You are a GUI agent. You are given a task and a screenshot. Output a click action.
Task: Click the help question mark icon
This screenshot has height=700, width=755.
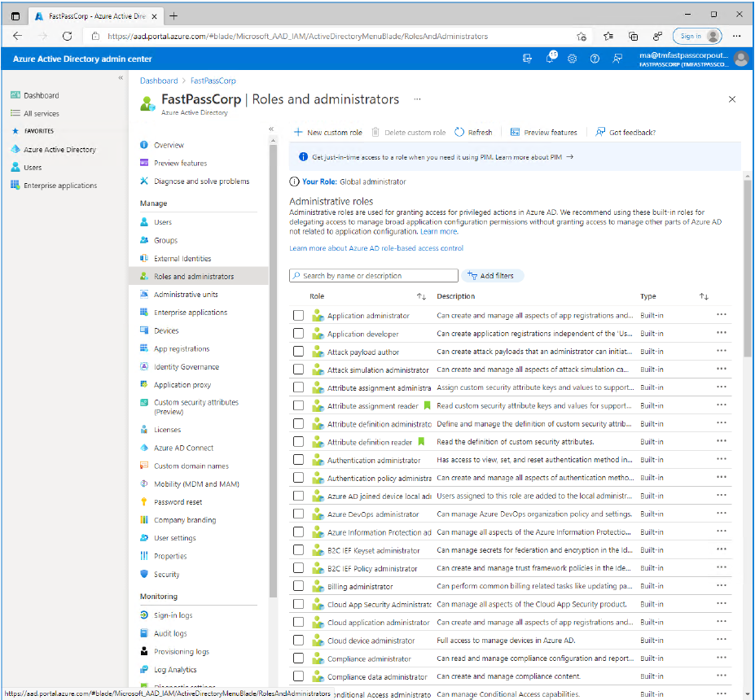[x=595, y=59]
